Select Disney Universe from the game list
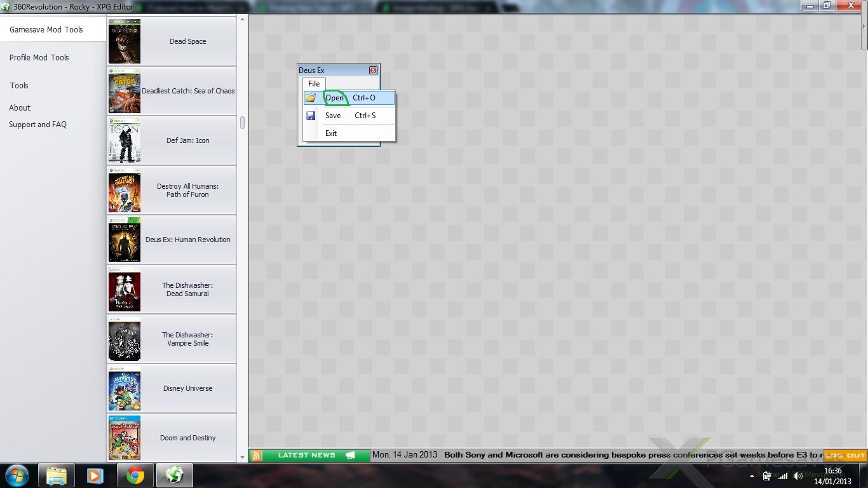This screenshot has height=488, width=868. [187, 388]
